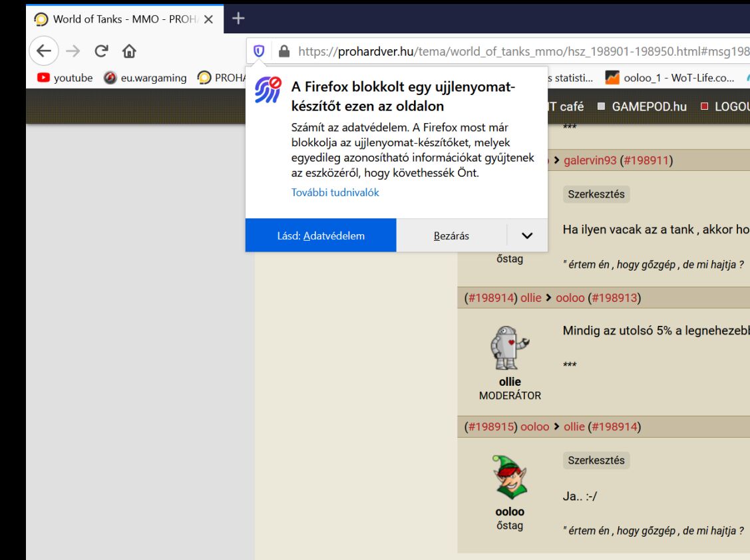Click the IT café site menu item
Screen dimensions: 750x560
pyautogui.click(x=566, y=106)
